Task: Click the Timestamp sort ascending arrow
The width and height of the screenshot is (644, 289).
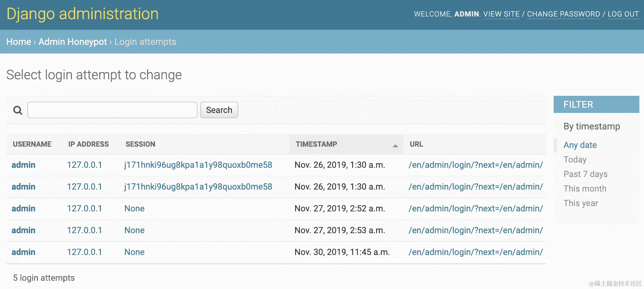Action: click(395, 146)
